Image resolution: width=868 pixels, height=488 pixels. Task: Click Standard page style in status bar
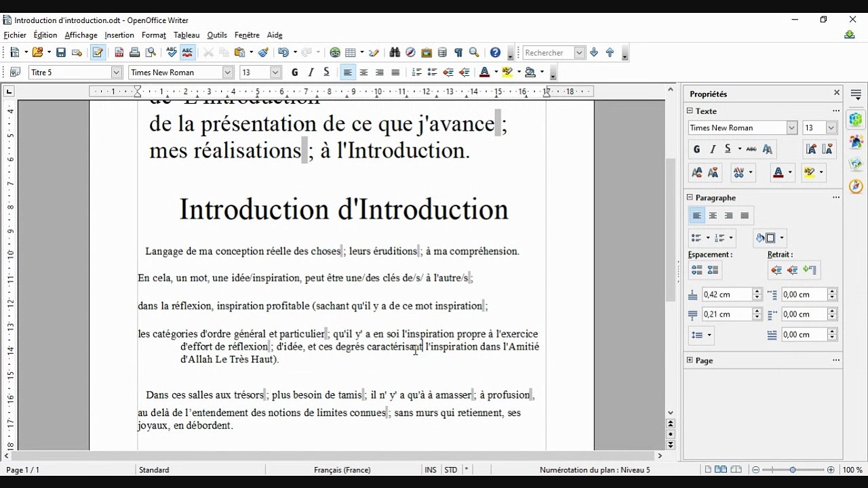click(x=154, y=470)
